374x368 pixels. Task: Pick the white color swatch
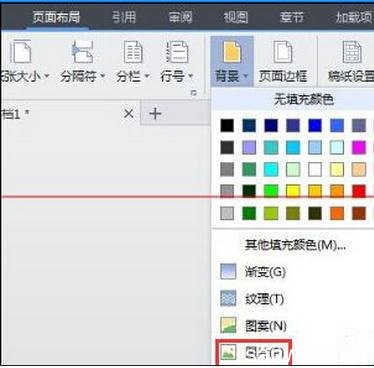(315, 169)
